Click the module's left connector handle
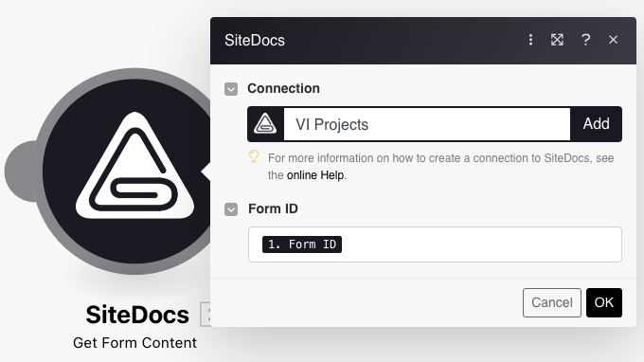This screenshot has height=362, width=644. point(21,172)
